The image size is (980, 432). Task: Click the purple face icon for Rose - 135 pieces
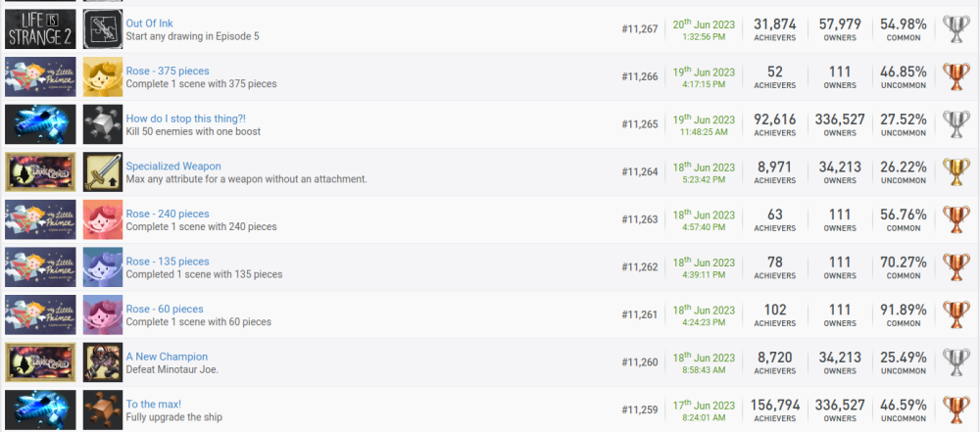point(103,266)
